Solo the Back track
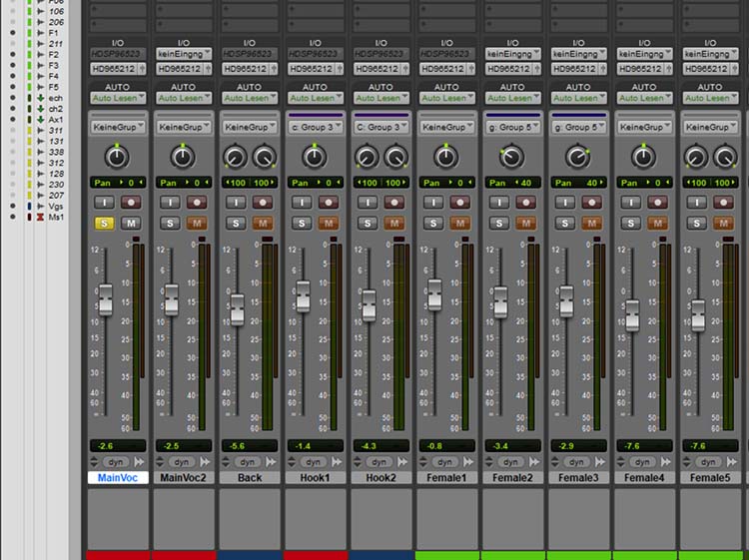This screenshot has height=560, width=749. point(236,223)
